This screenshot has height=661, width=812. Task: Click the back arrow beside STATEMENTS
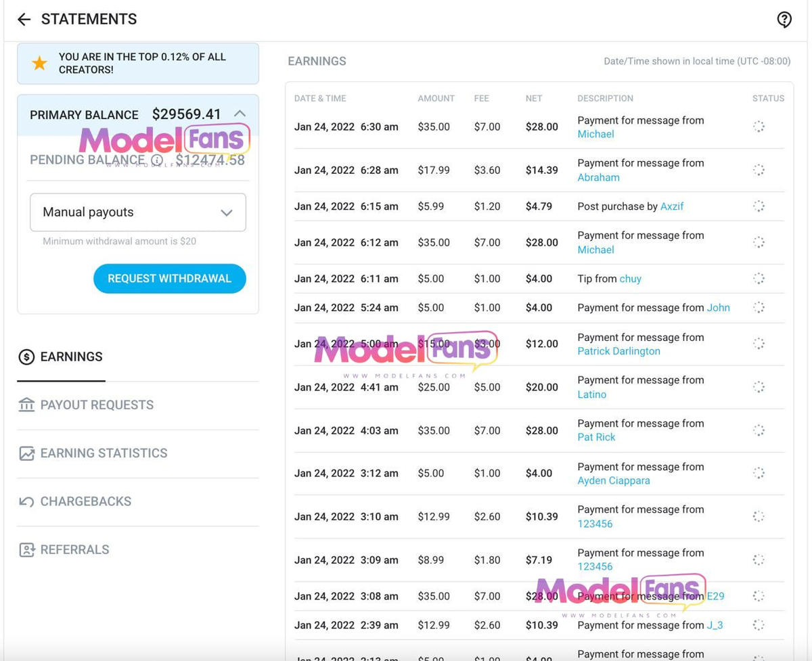(x=24, y=20)
